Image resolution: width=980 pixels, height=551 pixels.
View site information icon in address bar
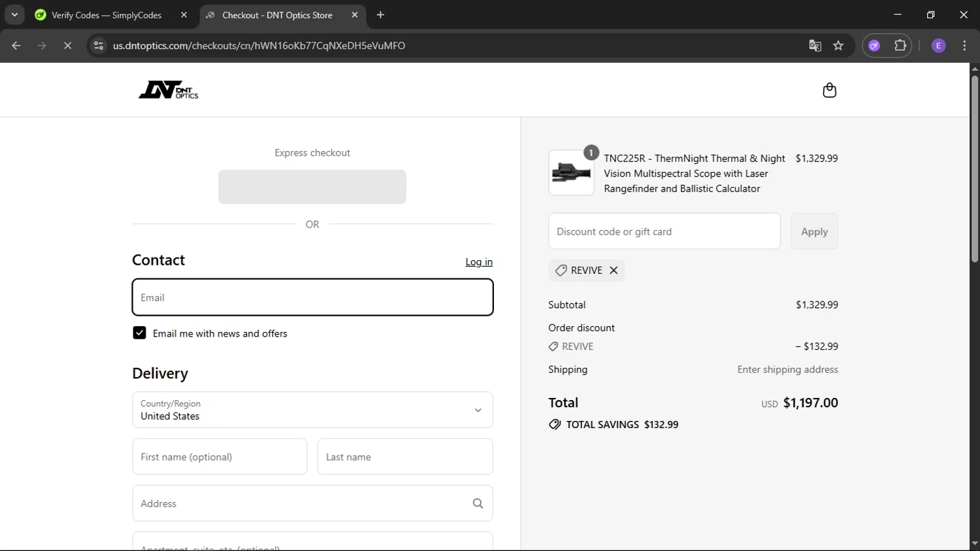click(x=99, y=46)
